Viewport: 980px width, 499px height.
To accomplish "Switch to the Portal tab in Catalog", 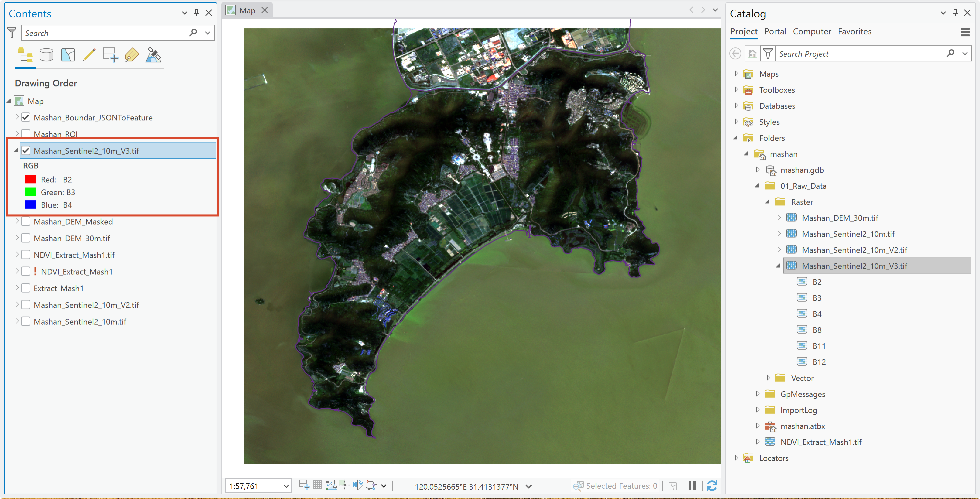I will pos(775,32).
